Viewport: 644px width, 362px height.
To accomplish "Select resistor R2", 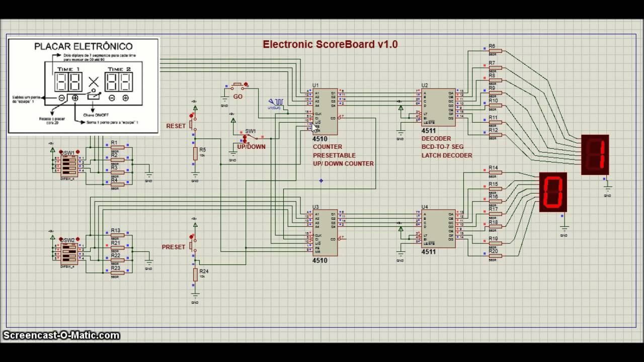I will click(117, 159).
